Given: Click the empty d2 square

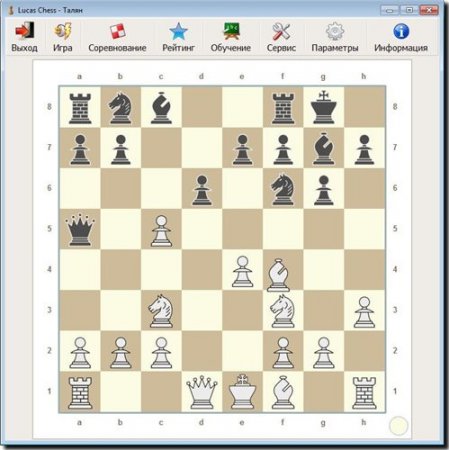Looking at the screenshot, I should tap(202, 351).
